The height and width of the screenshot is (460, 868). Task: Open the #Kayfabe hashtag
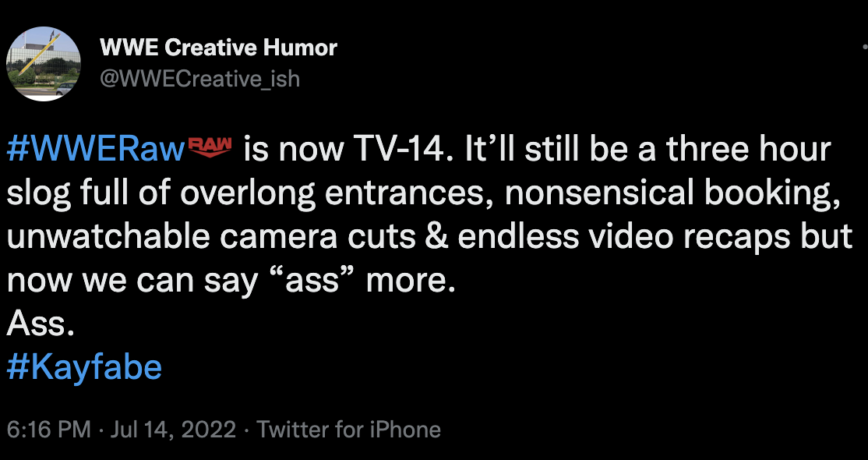point(84,366)
